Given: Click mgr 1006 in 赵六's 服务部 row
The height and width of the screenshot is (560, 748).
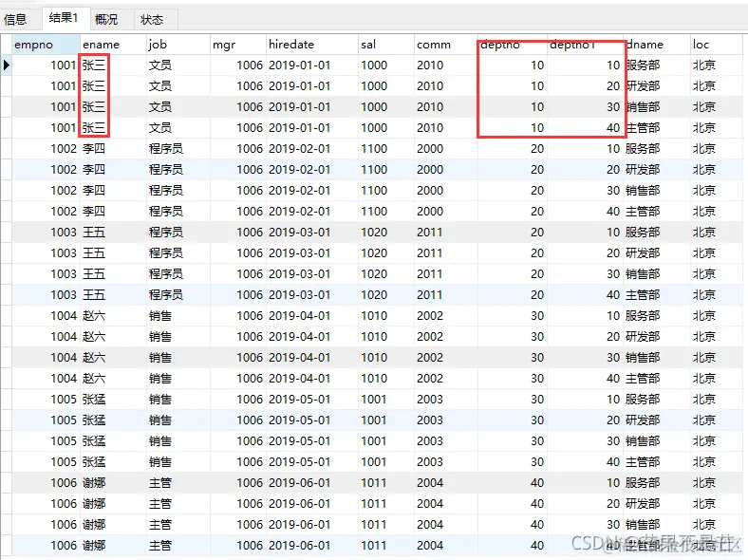Looking at the screenshot, I should (250, 316).
